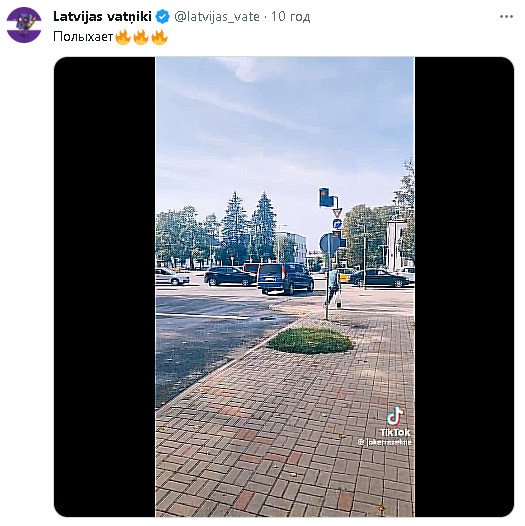Play the embedded street video
Image resolution: width=525 pixels, height=526 pixels.
coord(285,287)
